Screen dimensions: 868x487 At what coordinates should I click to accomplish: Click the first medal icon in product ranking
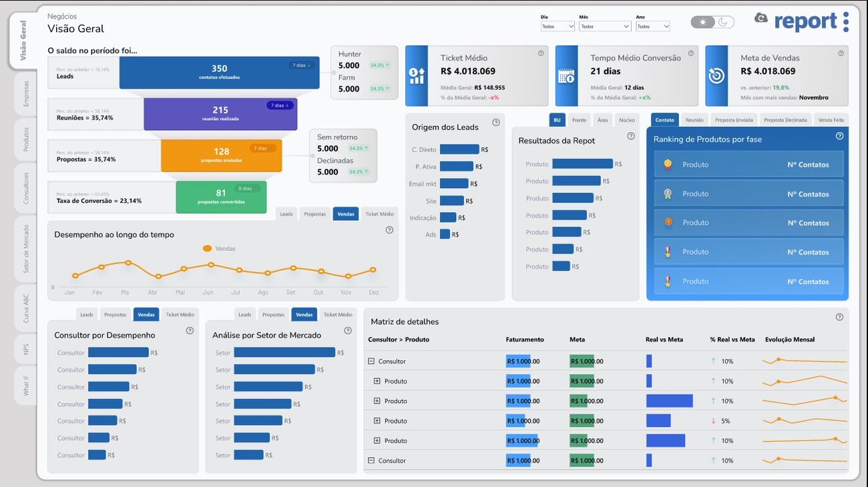[667, 164]
